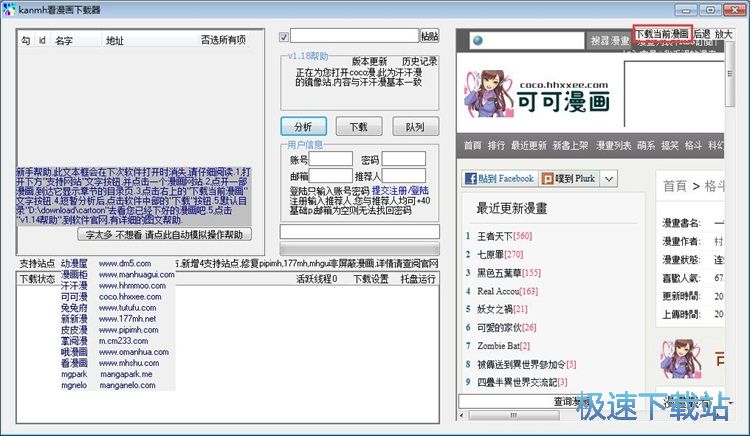This screenshot has width=750, height=436.
Task: Open 萌系 category tab
Action: [646, 145]
